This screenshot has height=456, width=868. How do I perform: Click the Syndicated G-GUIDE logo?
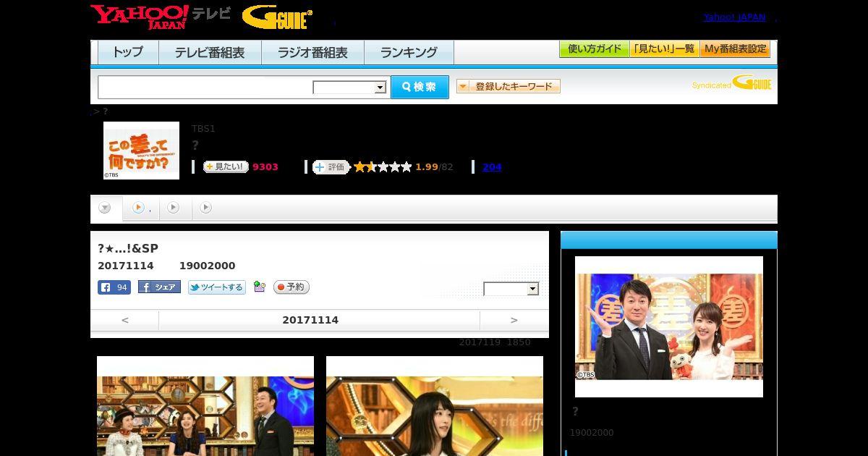[x=732, y=83]
